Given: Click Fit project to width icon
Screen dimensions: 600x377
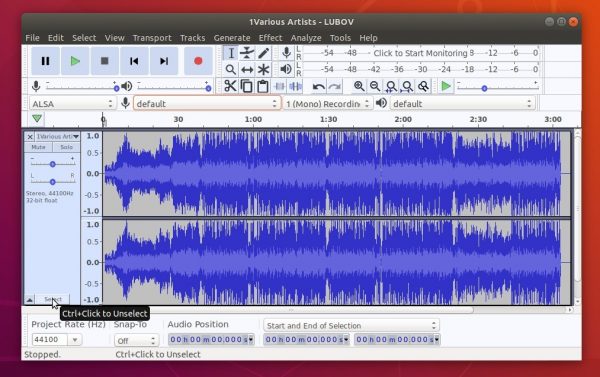Looking at the screenshot, I should pyautogui.click(x=407, y=86).
